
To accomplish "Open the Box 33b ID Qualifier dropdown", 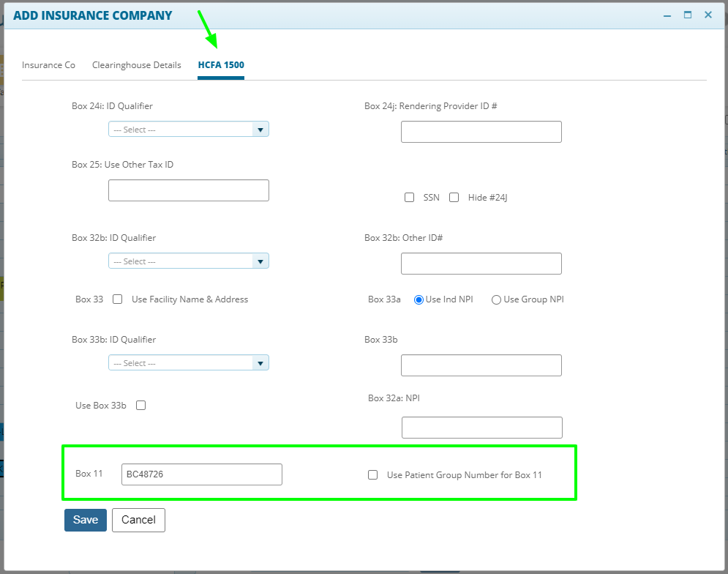I will (189, 363).
